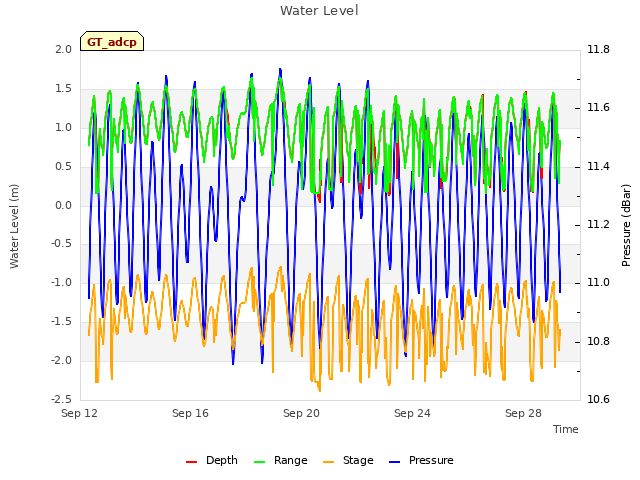
Task: Toggle the Depth series legend entry
Action: [211, 460]
